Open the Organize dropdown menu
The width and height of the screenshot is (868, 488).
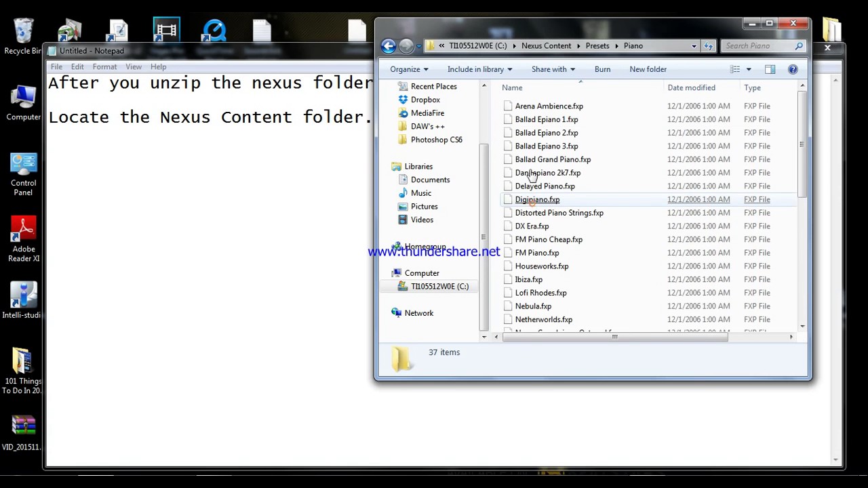click(x=409, y=69)
